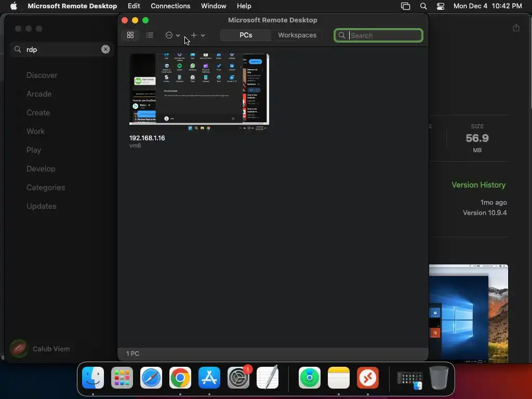Click the Version History link in App Store
This screenshot has width=532, height=399.
click(x=478, y=185)
